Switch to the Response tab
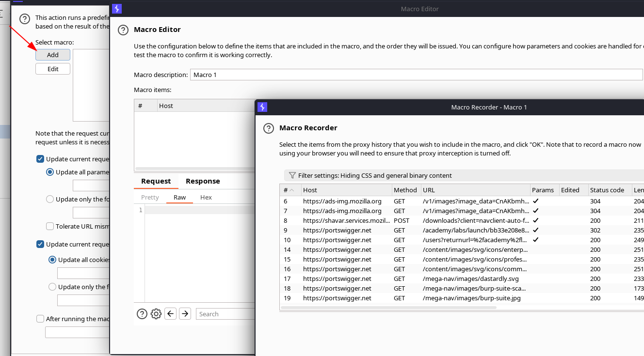 click(203, 181)
